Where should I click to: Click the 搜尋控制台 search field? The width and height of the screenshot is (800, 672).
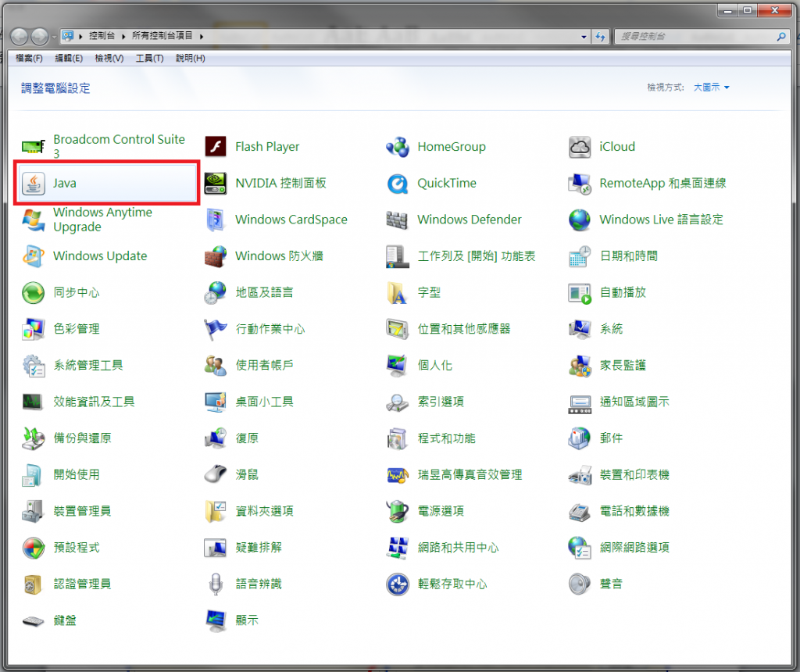click(x=696, y=37)
